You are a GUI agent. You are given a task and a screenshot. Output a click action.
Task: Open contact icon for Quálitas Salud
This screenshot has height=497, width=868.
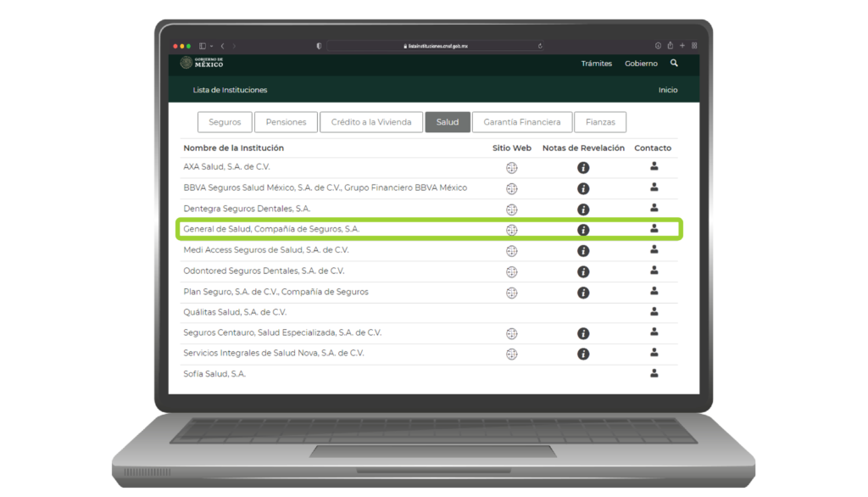coord(654,311)
